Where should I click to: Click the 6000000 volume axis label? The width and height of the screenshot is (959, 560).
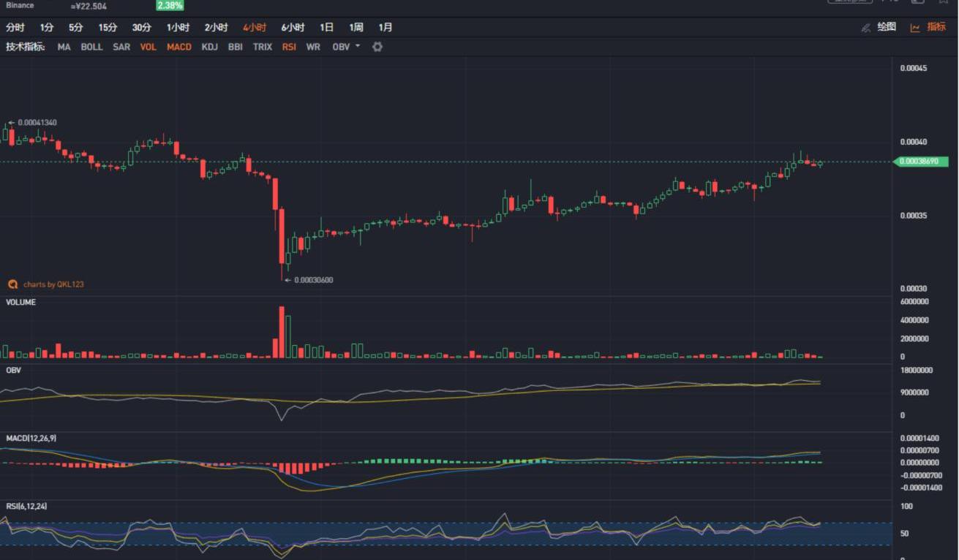click(x=914, y=301)
